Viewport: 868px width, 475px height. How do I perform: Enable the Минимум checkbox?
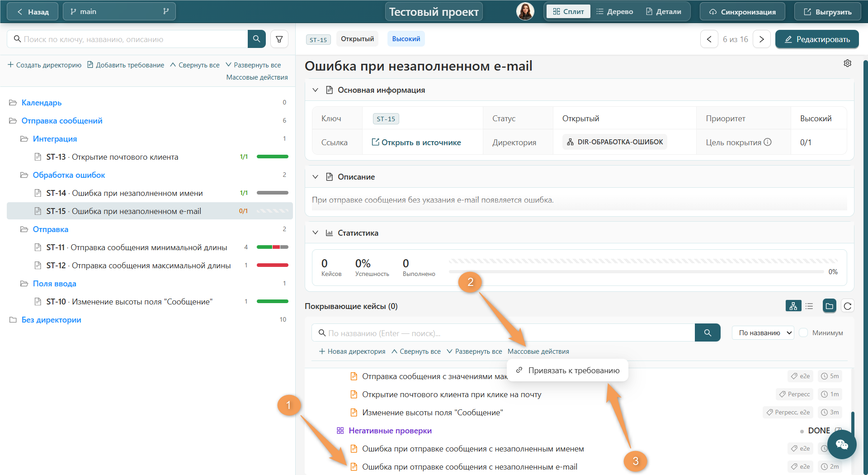pos(803,332)
